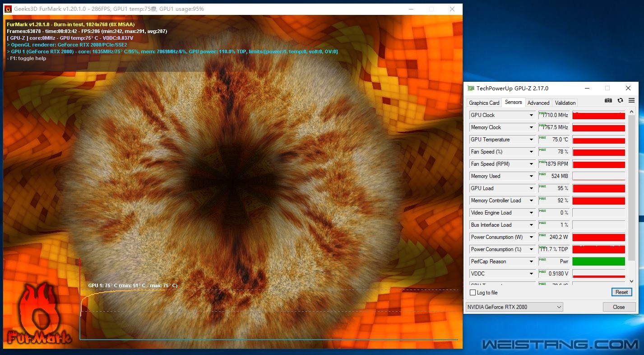
Task: Expand the GPU Load sensor dropdown
Action: pos(531,188)
